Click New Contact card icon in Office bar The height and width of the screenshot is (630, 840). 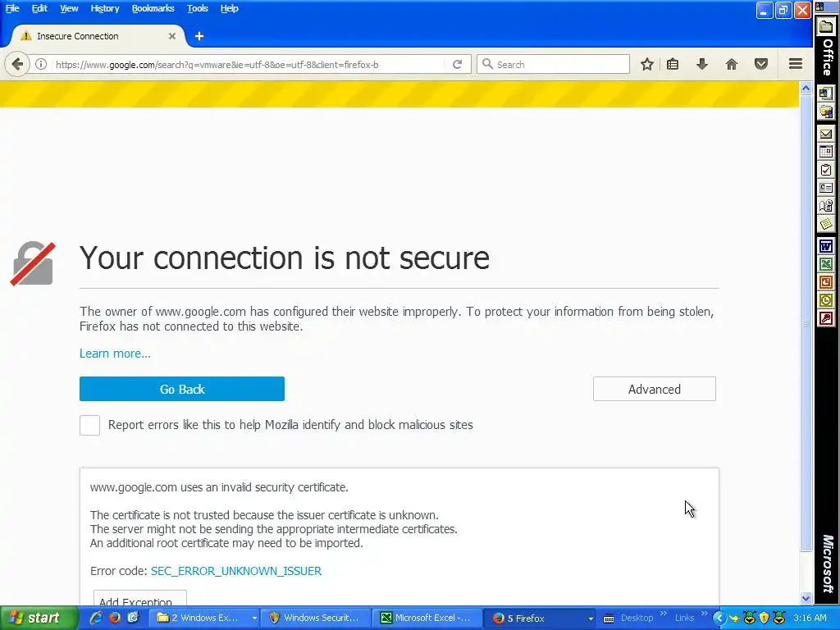tap(825, 188)
